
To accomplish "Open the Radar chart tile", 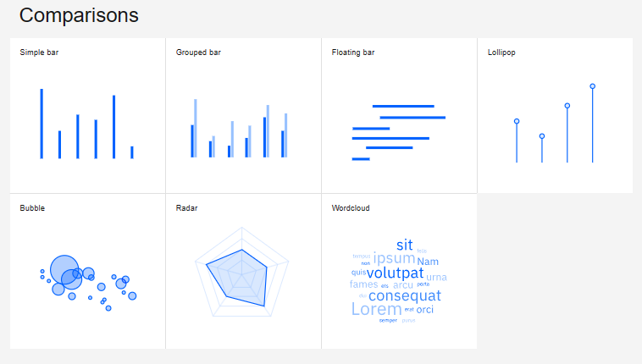I will click(244, 272).
